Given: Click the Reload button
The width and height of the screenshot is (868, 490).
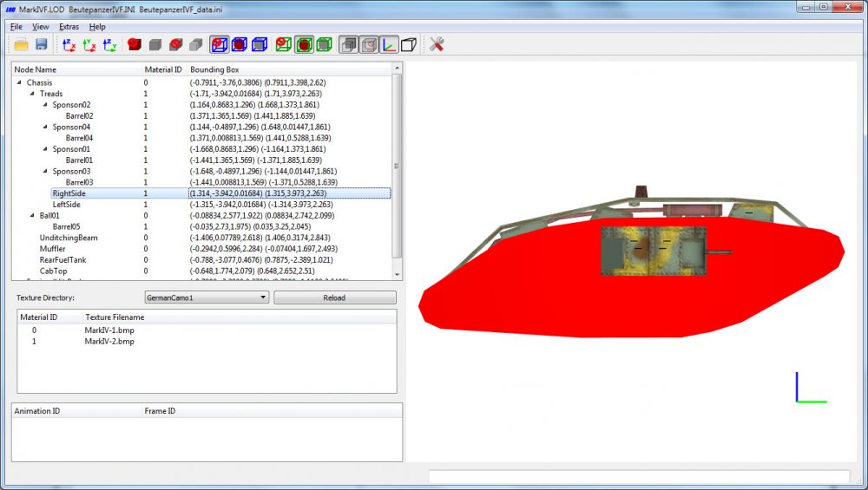Looking at the screenshot, I should click(x=335, y=297).
